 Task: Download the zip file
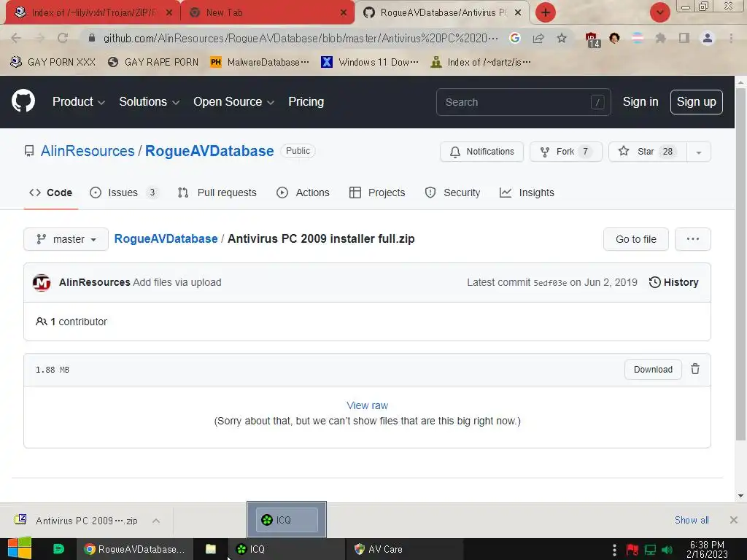pyautogui.click(x=653, y=370)
